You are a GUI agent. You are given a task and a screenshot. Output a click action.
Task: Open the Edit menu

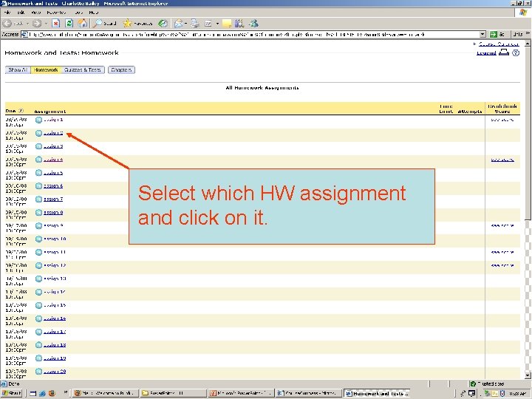[x=21, y=13]
